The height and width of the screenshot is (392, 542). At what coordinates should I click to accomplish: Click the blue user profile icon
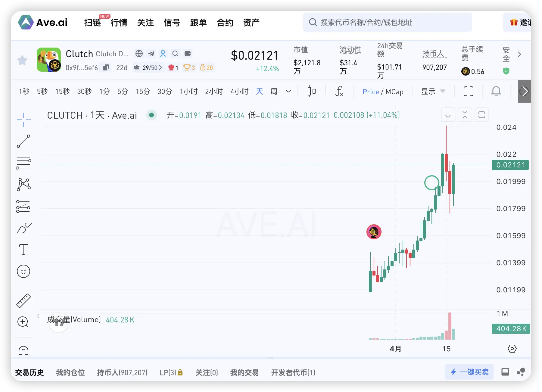163,54
